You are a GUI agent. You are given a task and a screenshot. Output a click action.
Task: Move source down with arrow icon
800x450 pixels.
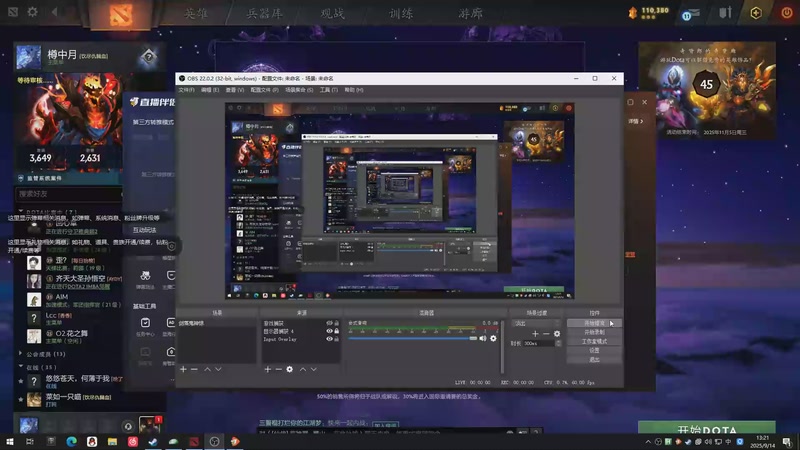click(314, 369)
